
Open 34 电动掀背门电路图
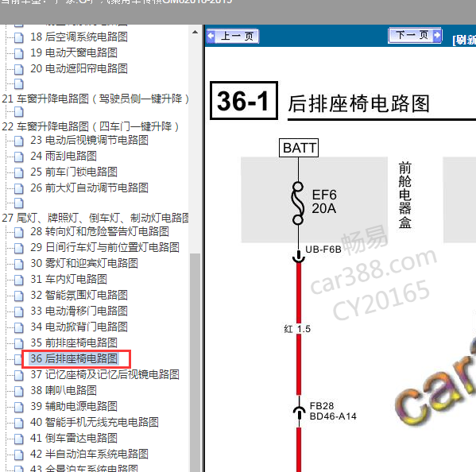(79, 327)
